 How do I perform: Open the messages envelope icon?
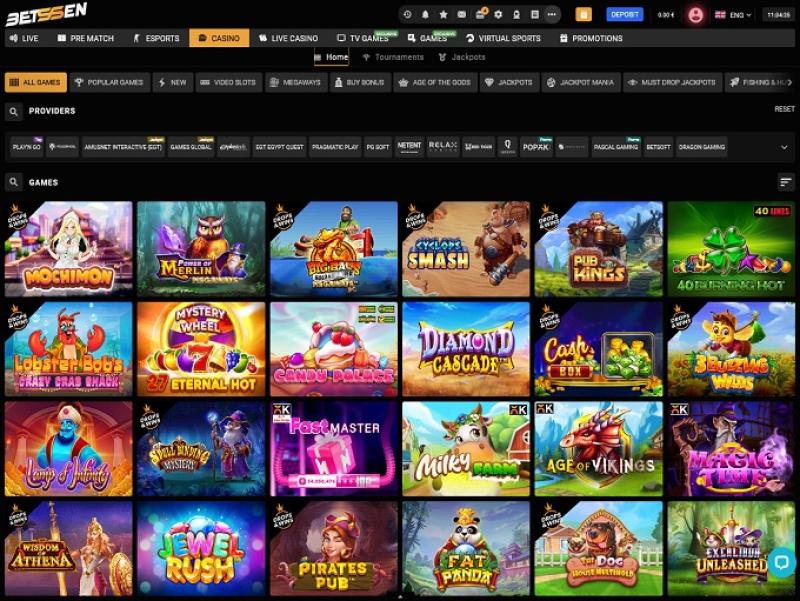click(x=461, y=15)
